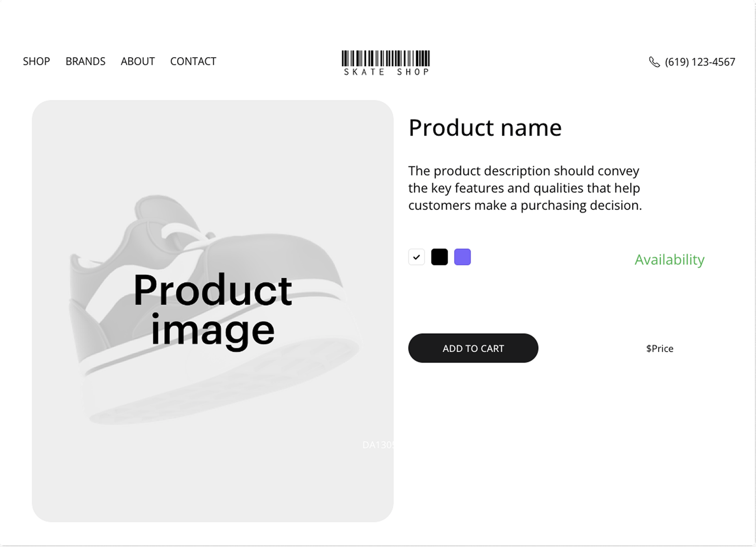This screenshot has height=547, width=756.
Task: Call the (619) 123-4567 phone number
Action: (700, 62)
